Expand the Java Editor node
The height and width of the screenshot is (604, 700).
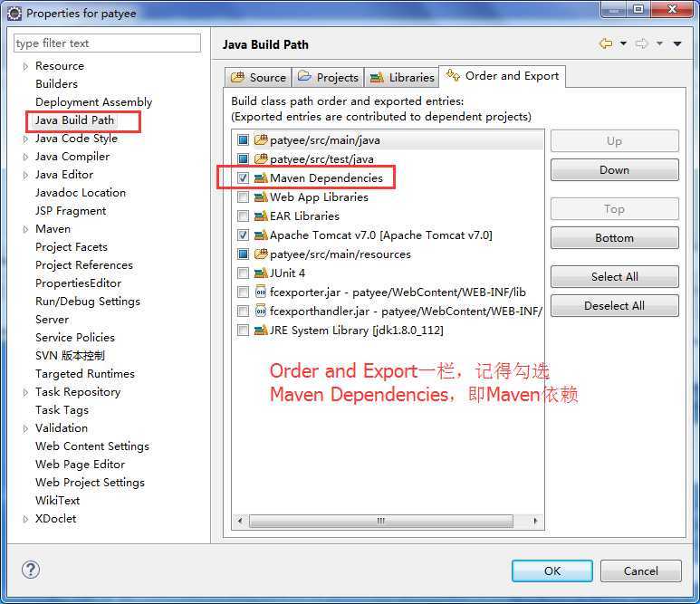click(25, 175)
